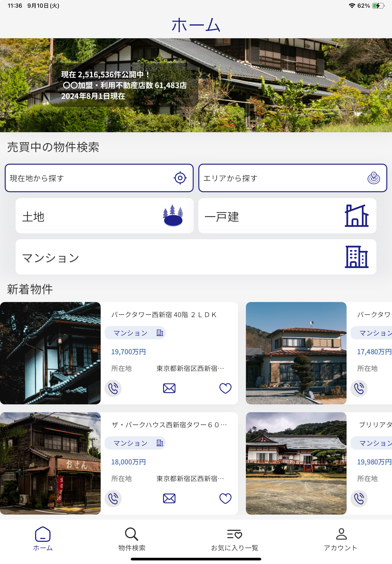This screenshot has height=564, width=392.
Task: Email about the 19,700万円 listing
Action: [169, 388]
